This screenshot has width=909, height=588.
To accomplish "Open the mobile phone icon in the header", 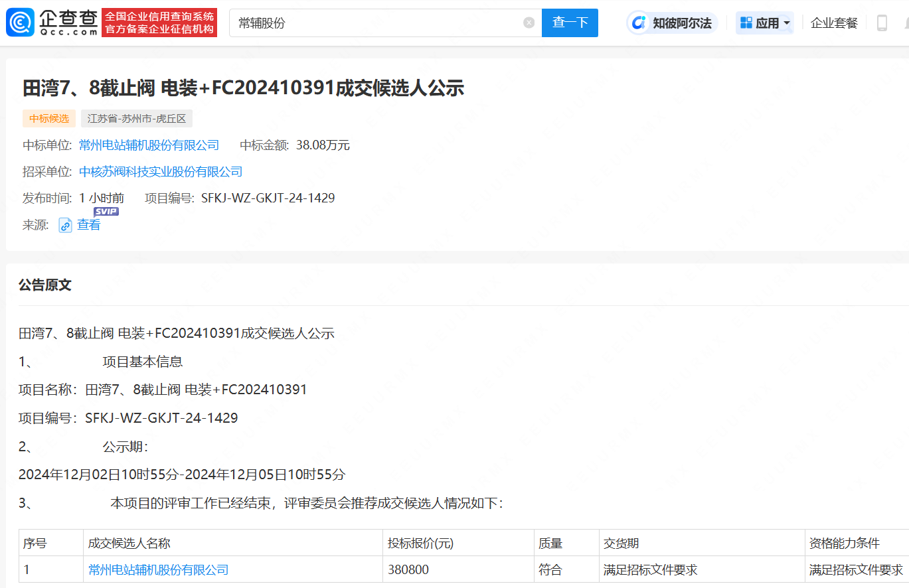I will tap(882, 23).
